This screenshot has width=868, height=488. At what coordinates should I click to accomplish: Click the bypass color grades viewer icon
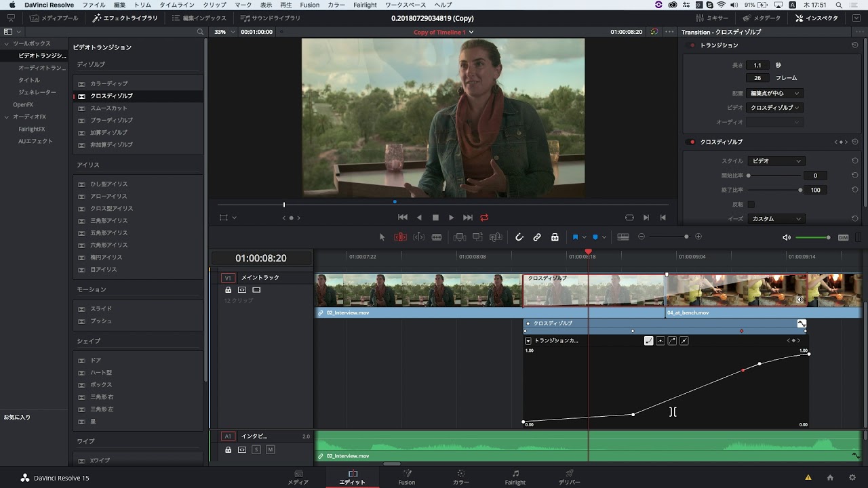click(x=654, y=32)
